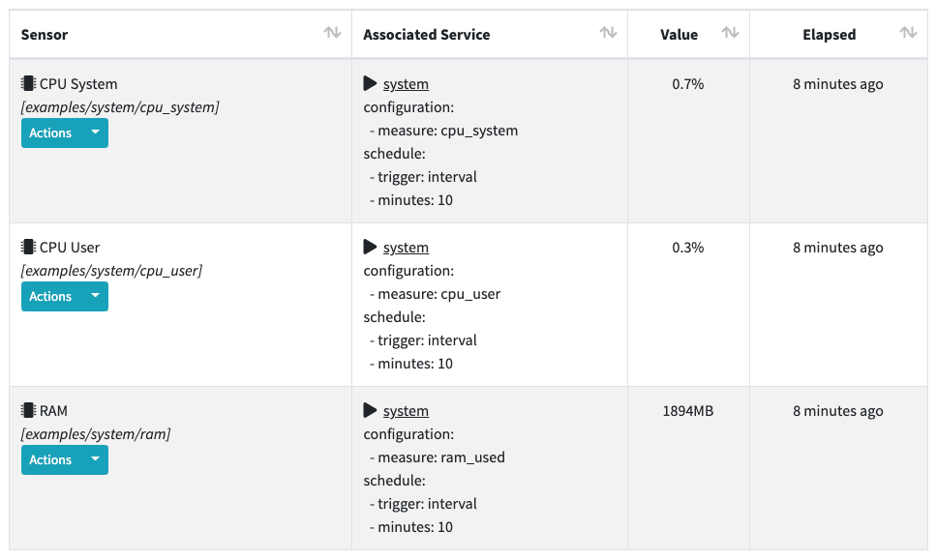Open system service link in CPU System row
The height and width of the screenshot is (560, 936).
click(406, 84)
